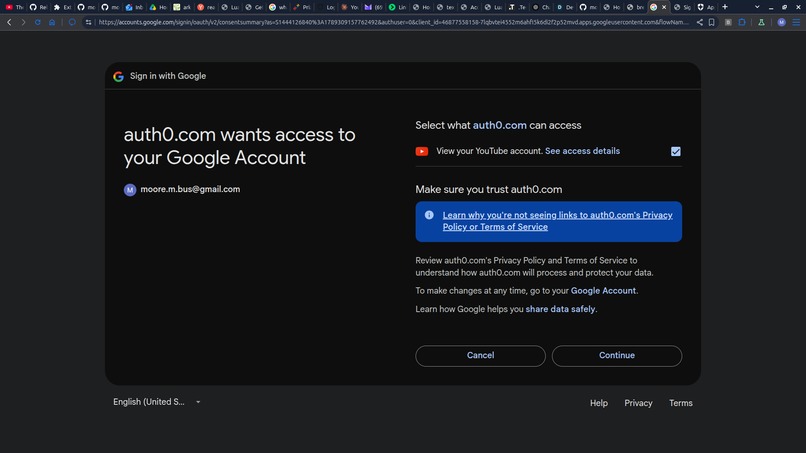The height and width of the screenshot is (453, 806).
Task: Reload the page with the refresh icon
Action: tap(38, 22)
